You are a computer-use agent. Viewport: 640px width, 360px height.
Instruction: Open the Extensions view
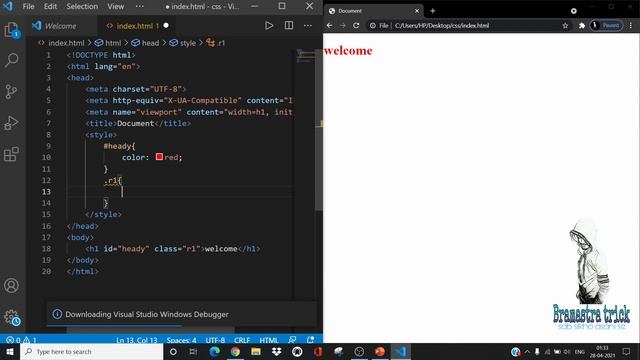coord(11,154)
